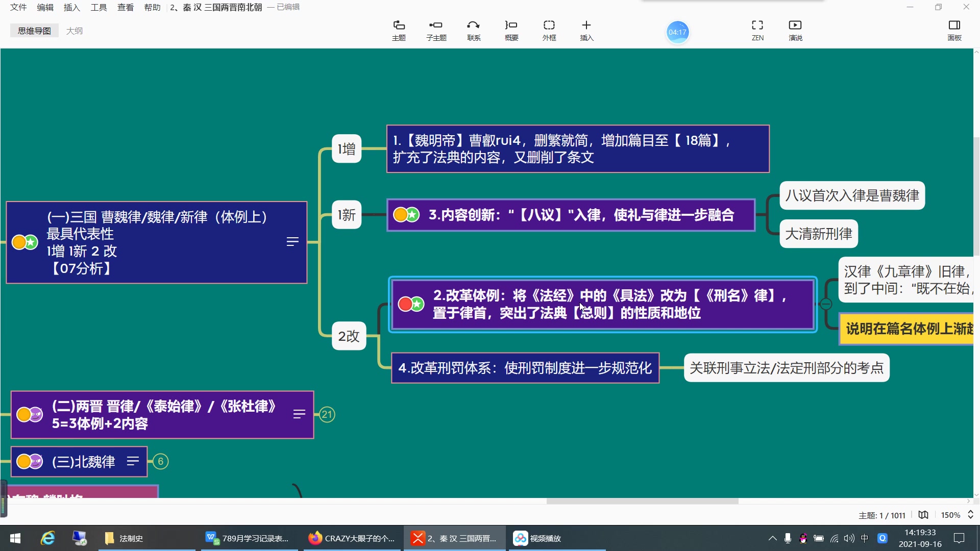This screenshot has height=551, width=980.
Task: Select the 1新 topic node
Action: pyautogui.click(x=347, y=214)
